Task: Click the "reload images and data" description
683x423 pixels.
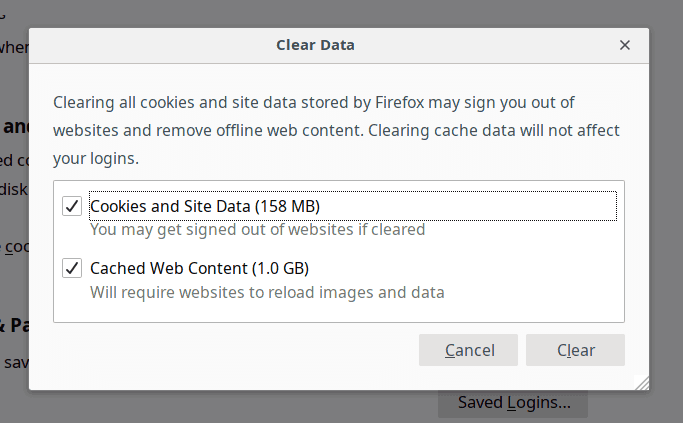Action: [267, 292]
